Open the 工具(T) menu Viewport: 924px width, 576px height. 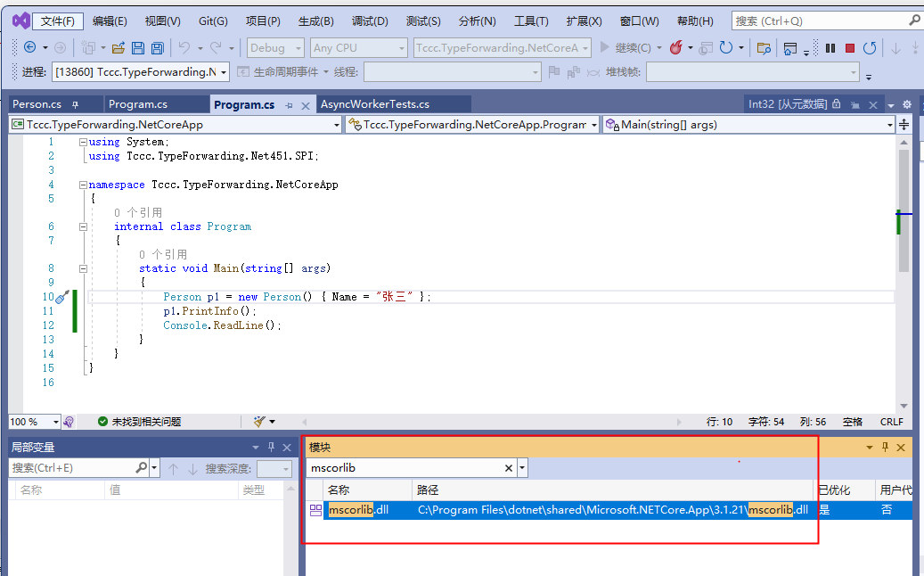[531, 21]
